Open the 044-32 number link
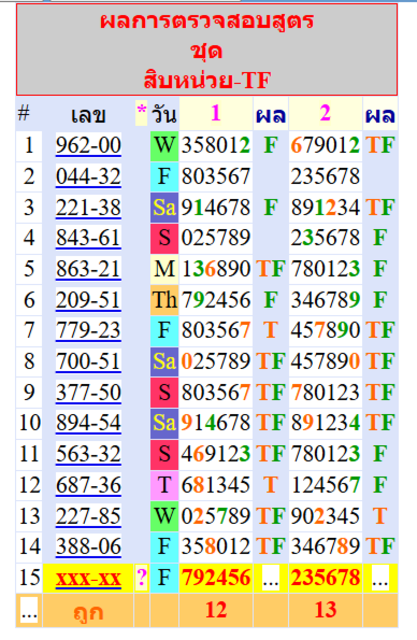The width and height of the screenshot is (417, 640). (89, 177)
